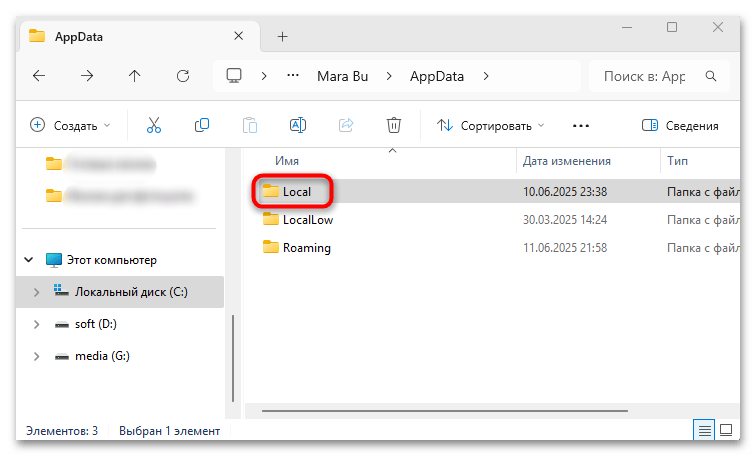Close the AppData tab
Screen dimensions: 756x456
(x=239, y=36)
